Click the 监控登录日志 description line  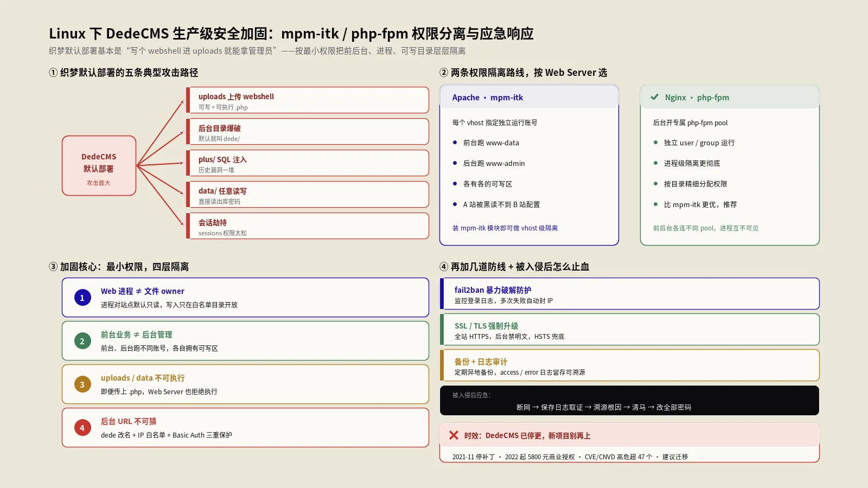(503, 300)
